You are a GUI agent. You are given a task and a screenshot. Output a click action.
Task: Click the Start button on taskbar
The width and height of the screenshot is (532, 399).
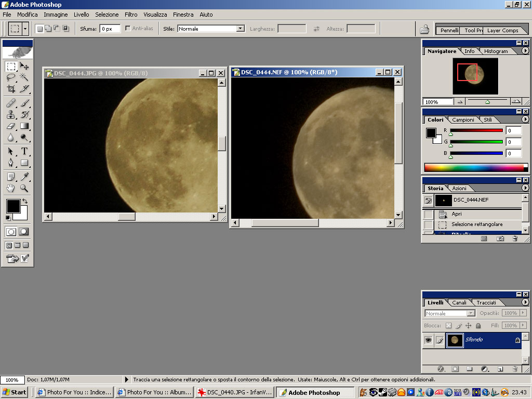pyautogui.click(x=15, y=392)
